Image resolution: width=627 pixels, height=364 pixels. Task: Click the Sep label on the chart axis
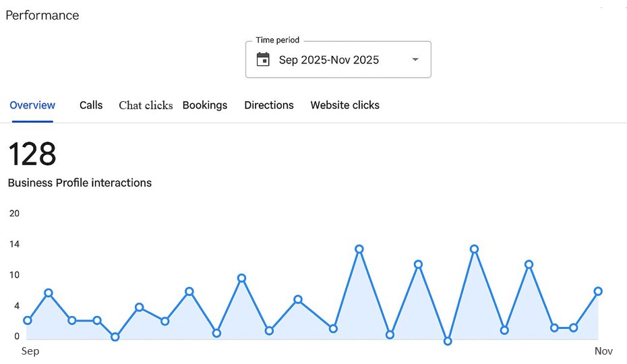[30, 351]
